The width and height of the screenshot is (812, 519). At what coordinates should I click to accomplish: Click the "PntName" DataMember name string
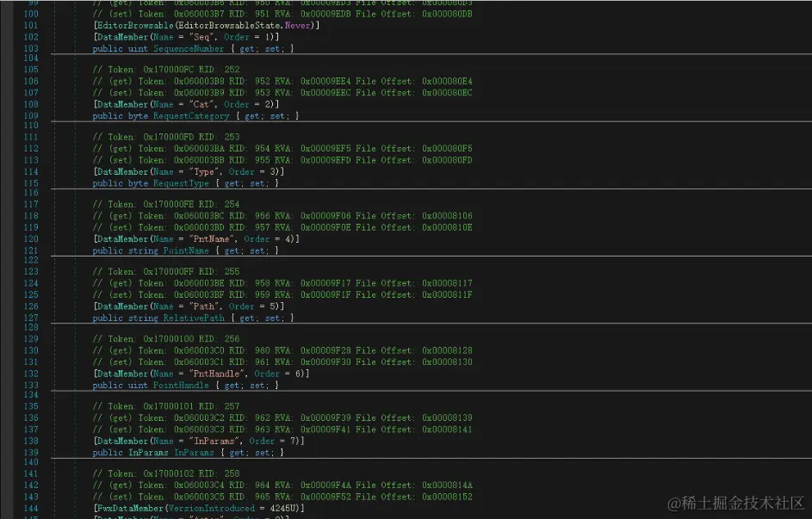[x=211, y=239]
